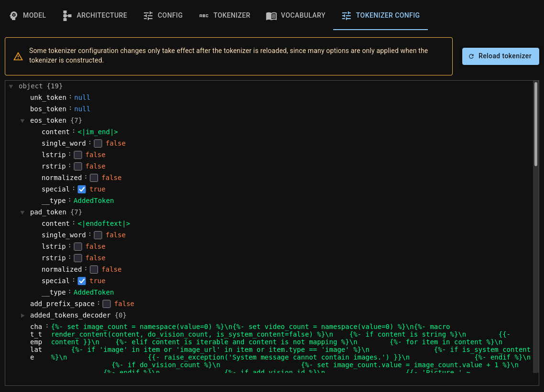This screenshot has width=544, height=392.
Task: Switch to the Architecture tab
Action: pyautogui.click(x=95, y=15)
